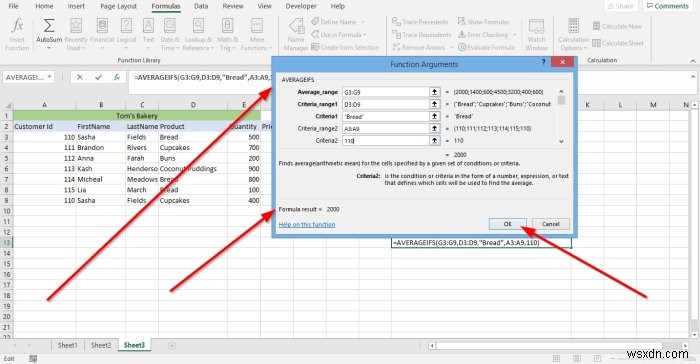Add a new sheet
The width and height of the screenshot is (700, 364).
(172, 345)
